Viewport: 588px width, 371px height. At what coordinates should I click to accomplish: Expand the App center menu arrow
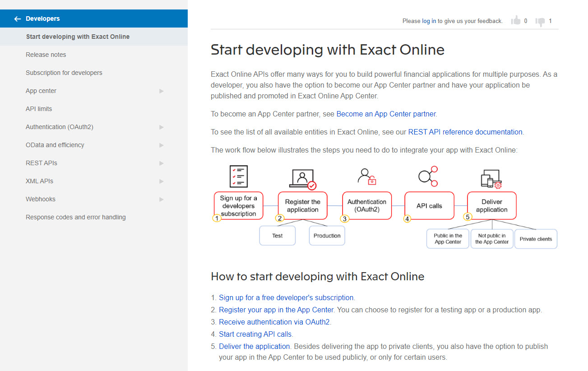162,91
